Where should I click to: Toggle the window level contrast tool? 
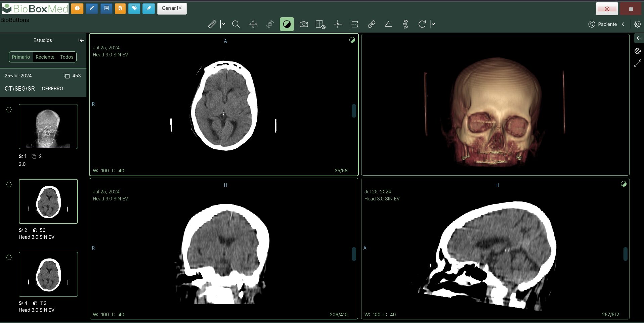click(287, 24)
